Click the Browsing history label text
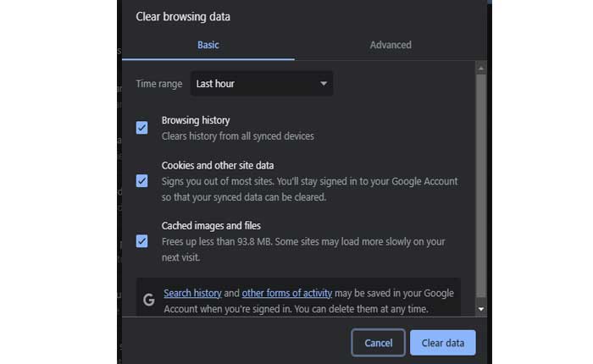 pos(196,120)
